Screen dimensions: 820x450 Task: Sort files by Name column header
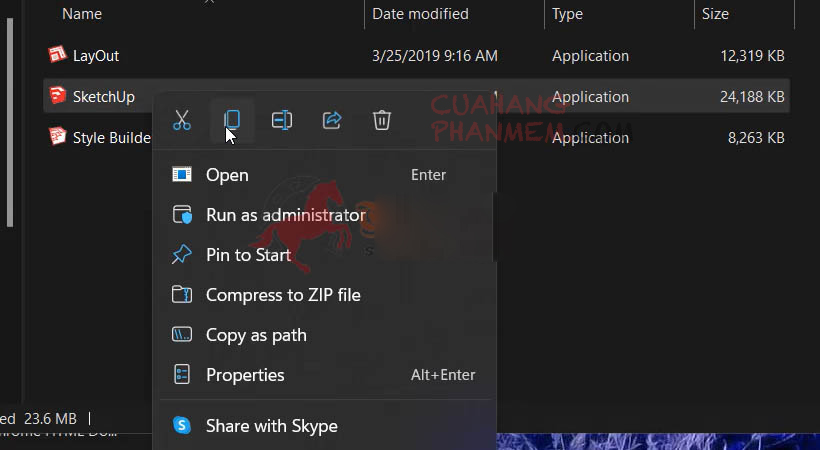82,14
